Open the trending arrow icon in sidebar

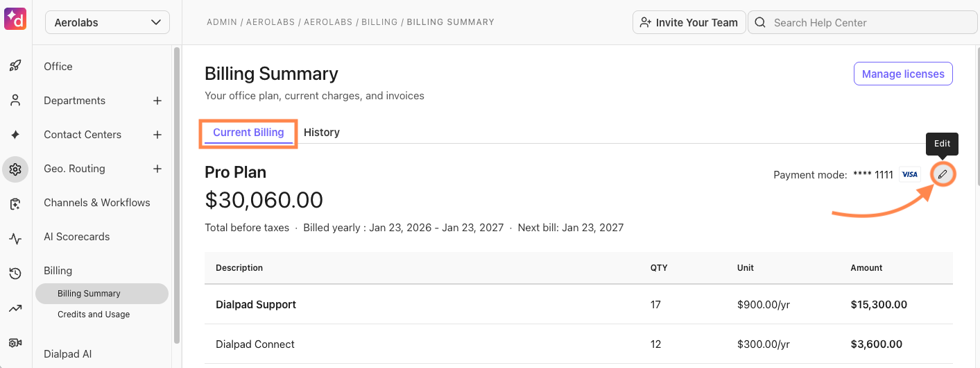coord(15,308)
